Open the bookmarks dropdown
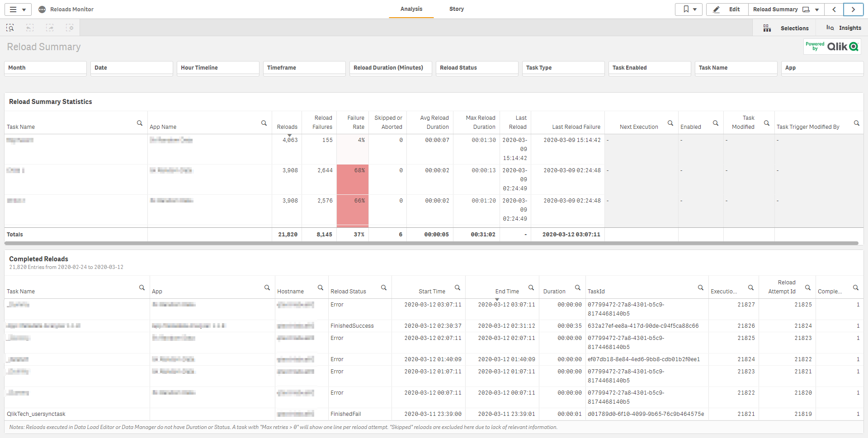 pyautogui.click(x=689, y=9)
